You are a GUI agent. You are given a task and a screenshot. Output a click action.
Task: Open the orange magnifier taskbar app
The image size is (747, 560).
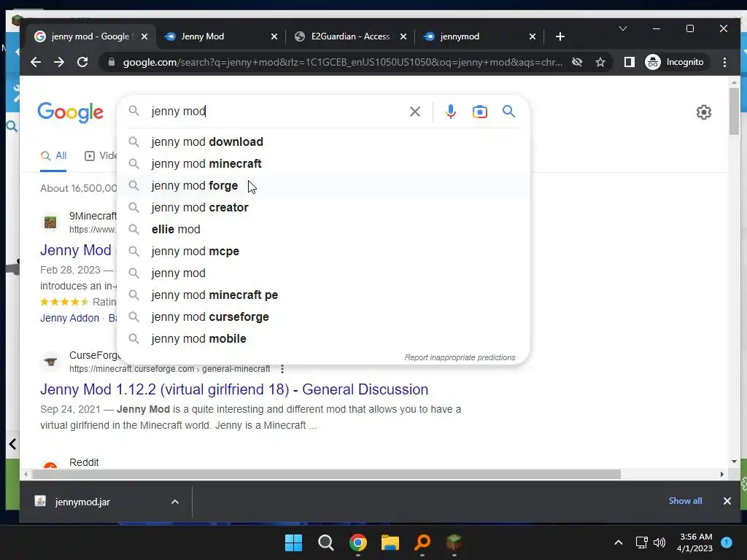422,542
